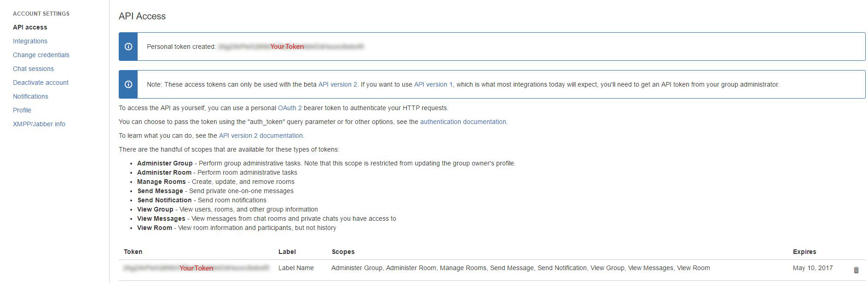Open Profile settings

point(22,110)
